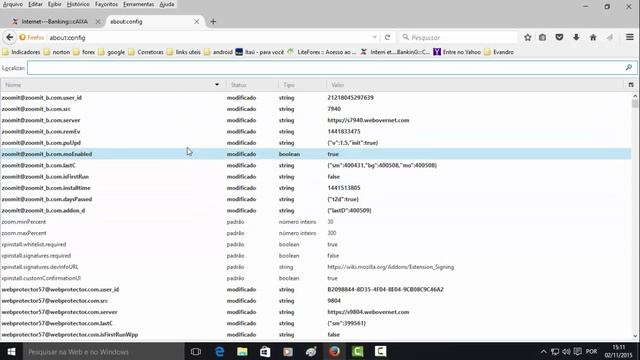The image size is (640, 360).
Task: Open the Corretoras bookmark folder
Action: (x=146, y=52)
